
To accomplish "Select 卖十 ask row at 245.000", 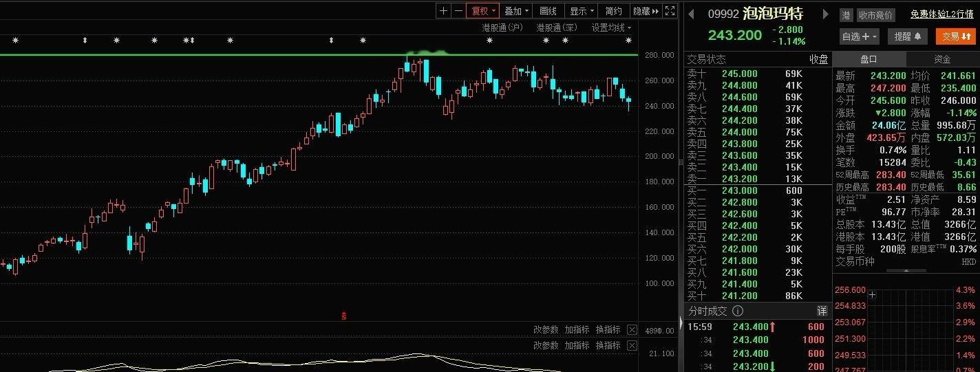I will coord(757,74).
